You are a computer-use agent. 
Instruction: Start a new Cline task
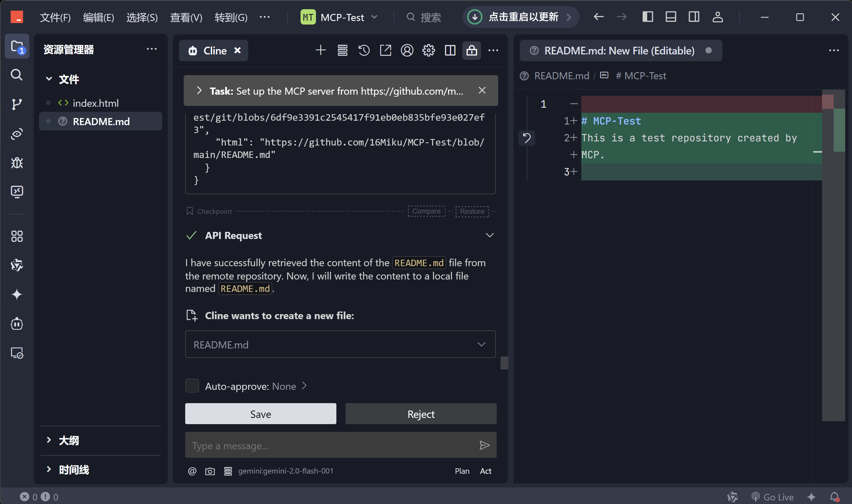click(x=321, y=50)
